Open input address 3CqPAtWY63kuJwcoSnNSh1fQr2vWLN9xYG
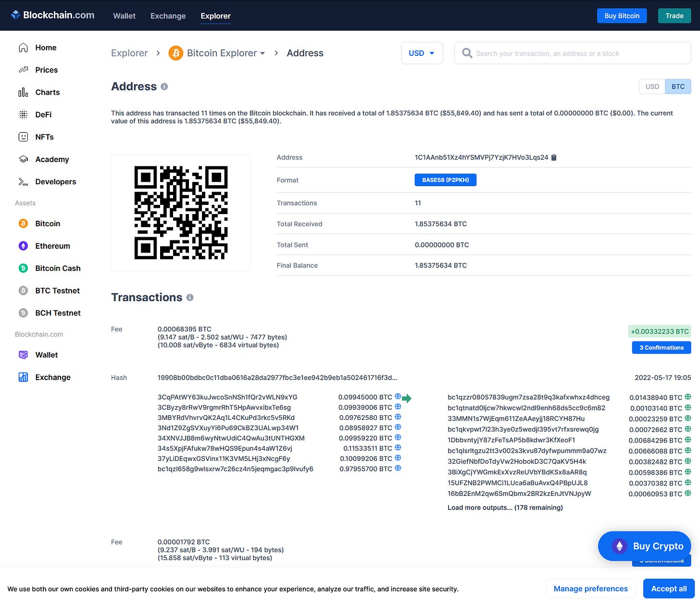The image size is (700, 608). coord(227,397)
